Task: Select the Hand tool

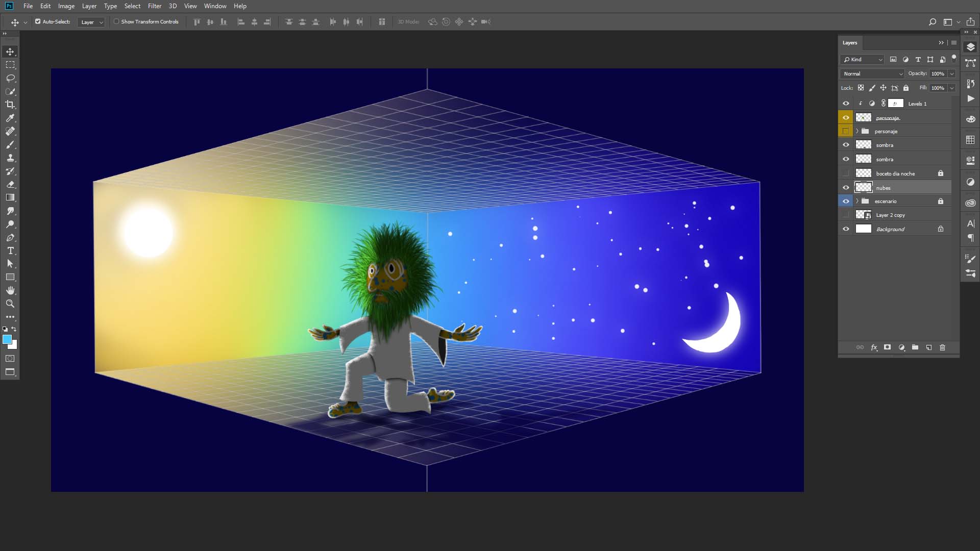Action: 10,290
